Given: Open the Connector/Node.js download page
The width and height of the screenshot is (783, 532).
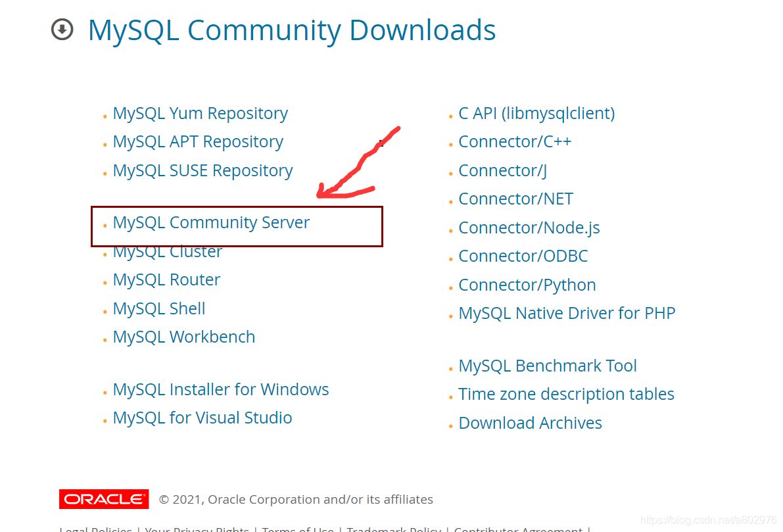Looking at the screenshot, I should click(x=529, y=228).
